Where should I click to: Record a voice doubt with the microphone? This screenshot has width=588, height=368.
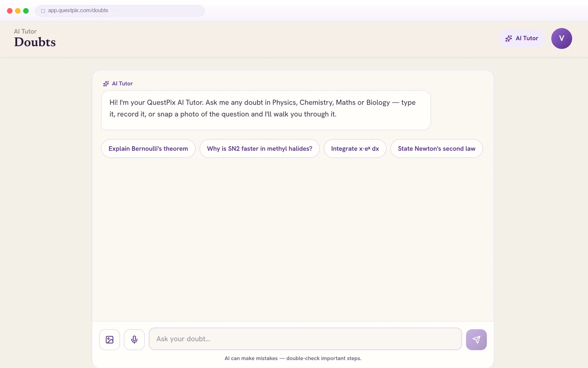coord(135,339)
